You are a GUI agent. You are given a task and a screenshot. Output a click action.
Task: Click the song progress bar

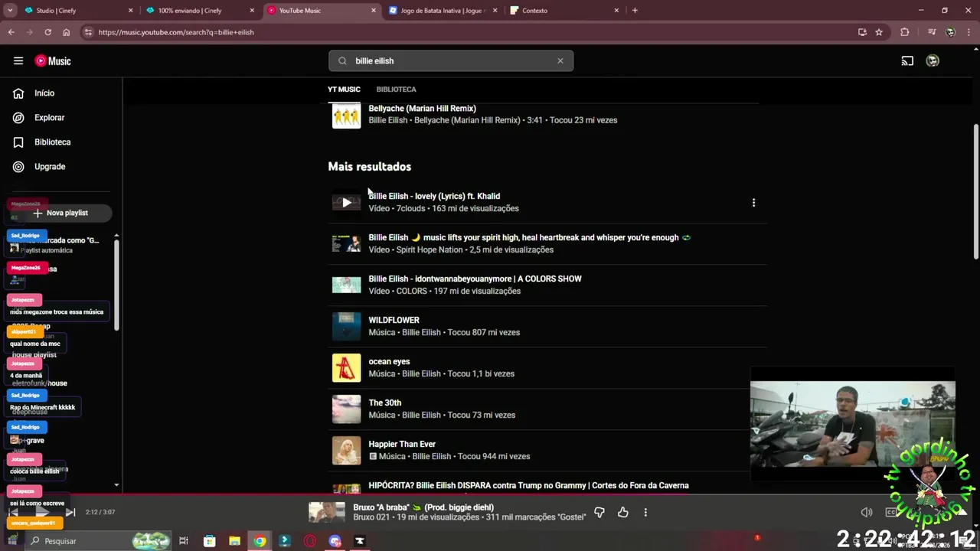tap(490, 494)
